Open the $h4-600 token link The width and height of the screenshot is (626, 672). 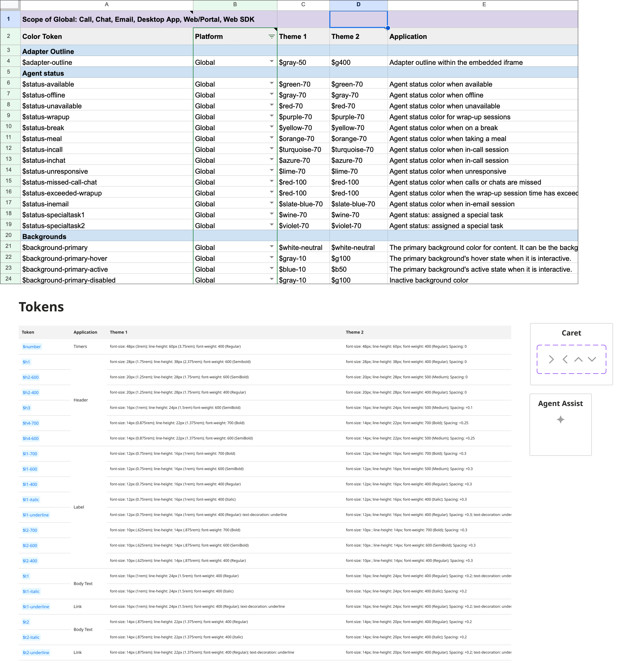30,438
